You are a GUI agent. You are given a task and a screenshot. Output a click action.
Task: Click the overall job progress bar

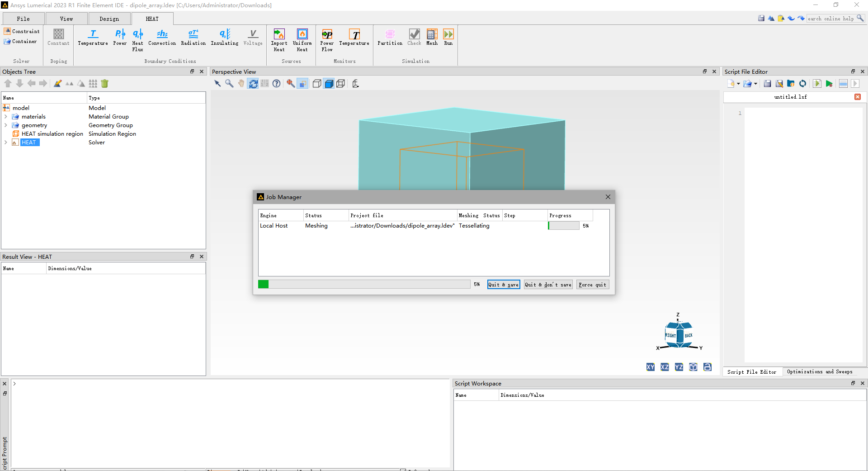[x=364, y=284]
